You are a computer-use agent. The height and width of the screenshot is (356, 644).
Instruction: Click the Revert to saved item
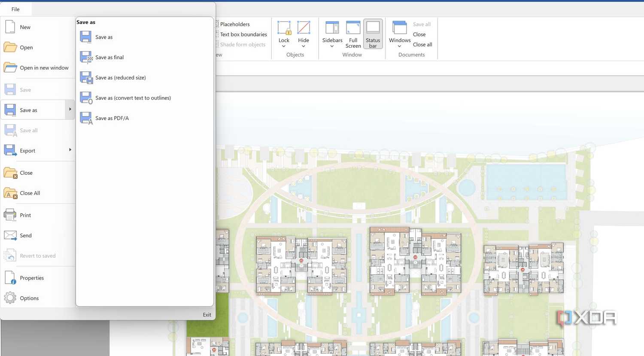(x=38, y=256)
